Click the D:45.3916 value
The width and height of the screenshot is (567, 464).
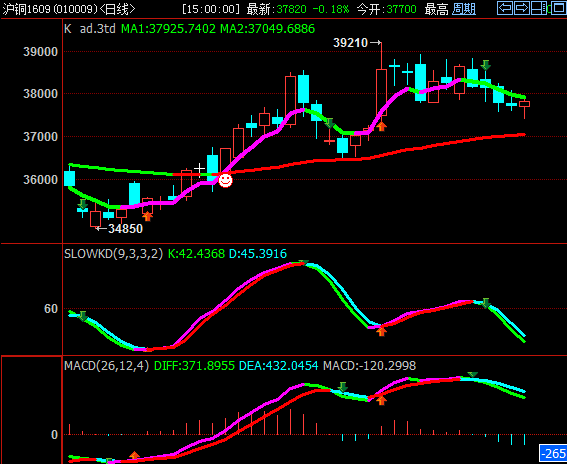click(258, 254)
